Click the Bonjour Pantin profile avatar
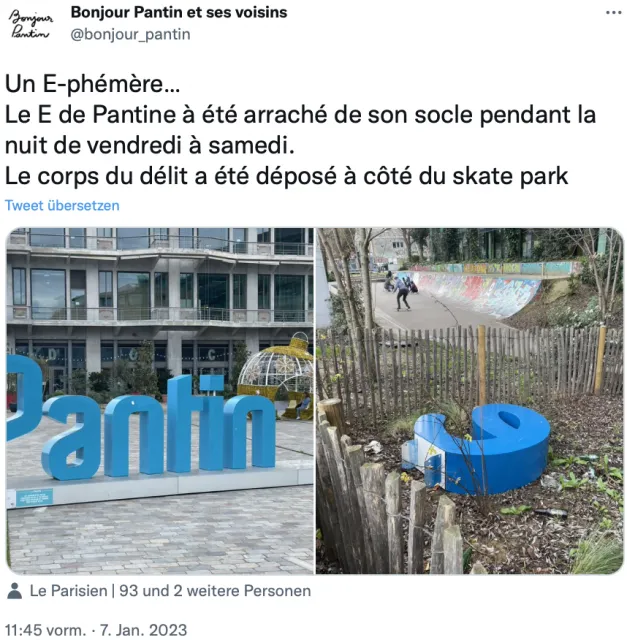This screenshot has height=640, width=627. click(31, 24)
